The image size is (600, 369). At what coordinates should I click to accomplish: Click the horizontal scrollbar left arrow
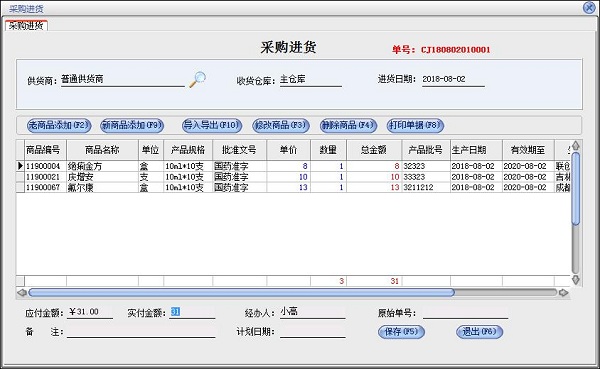[22, 292]
